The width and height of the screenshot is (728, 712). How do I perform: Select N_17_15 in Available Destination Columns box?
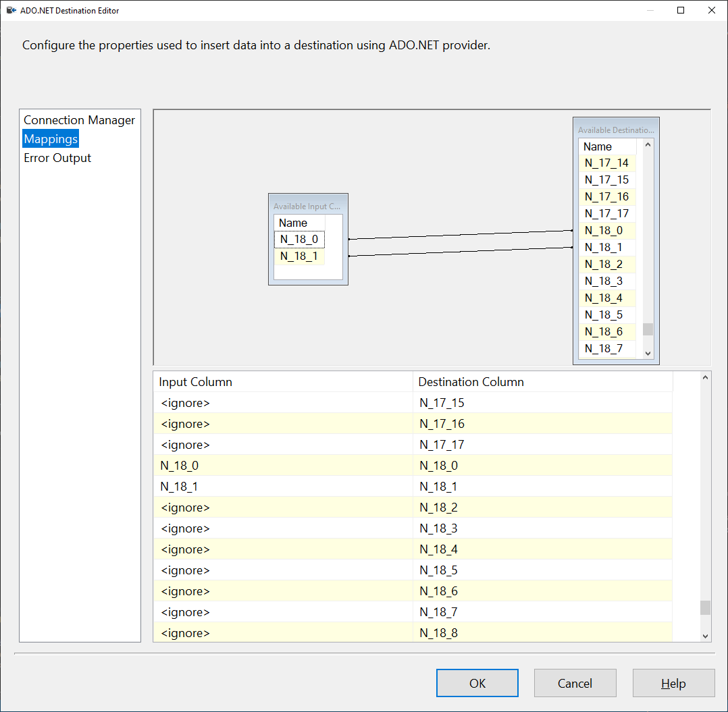607,180
